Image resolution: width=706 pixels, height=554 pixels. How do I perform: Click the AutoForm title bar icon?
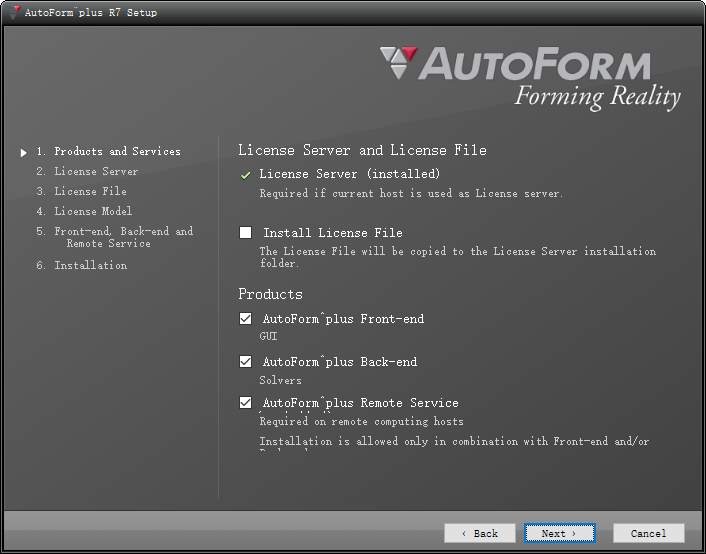coord(14,12)
